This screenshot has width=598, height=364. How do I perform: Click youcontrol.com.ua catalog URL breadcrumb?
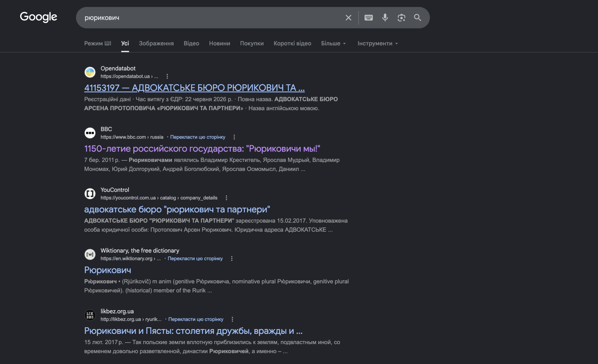[x=159, y=198]
